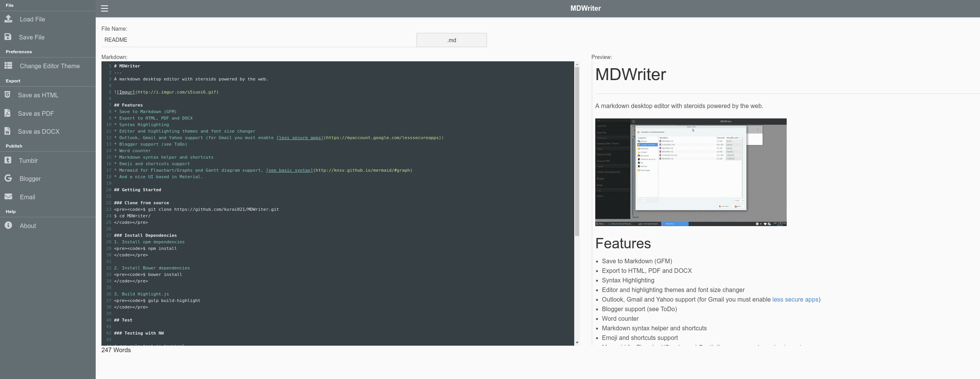
Task: Expand the Export section in sidebar
Action: [x=13, y=80]
